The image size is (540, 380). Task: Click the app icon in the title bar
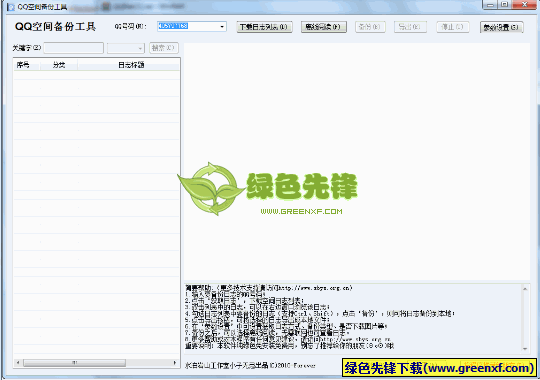[x=11, y=7]
